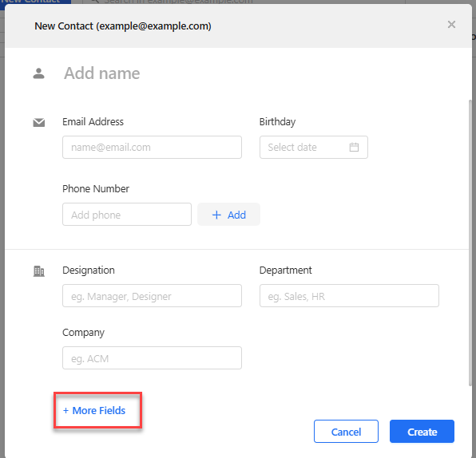
Task: Cancel the new contact form
Action: [346, 432]
